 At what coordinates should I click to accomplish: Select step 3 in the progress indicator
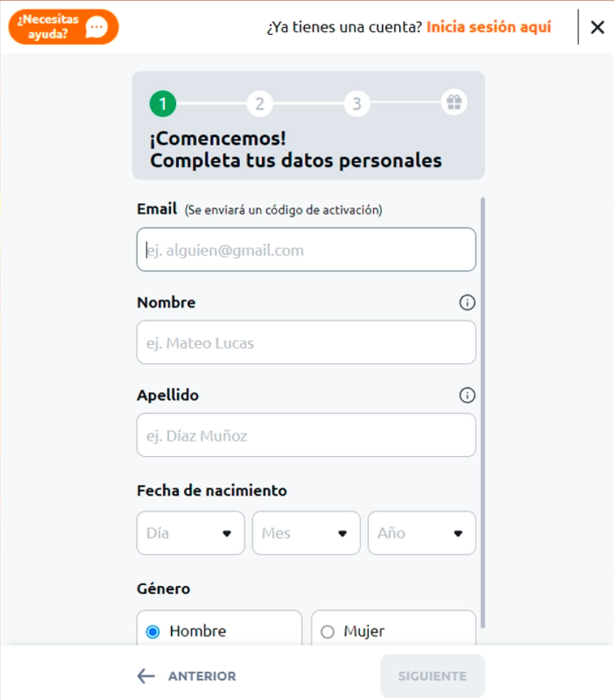click(357, 103)
